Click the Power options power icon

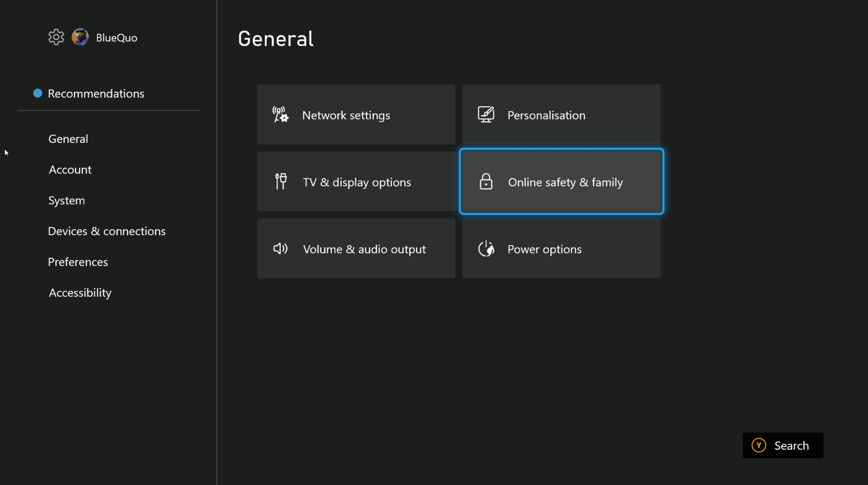[x=486, y=249]
